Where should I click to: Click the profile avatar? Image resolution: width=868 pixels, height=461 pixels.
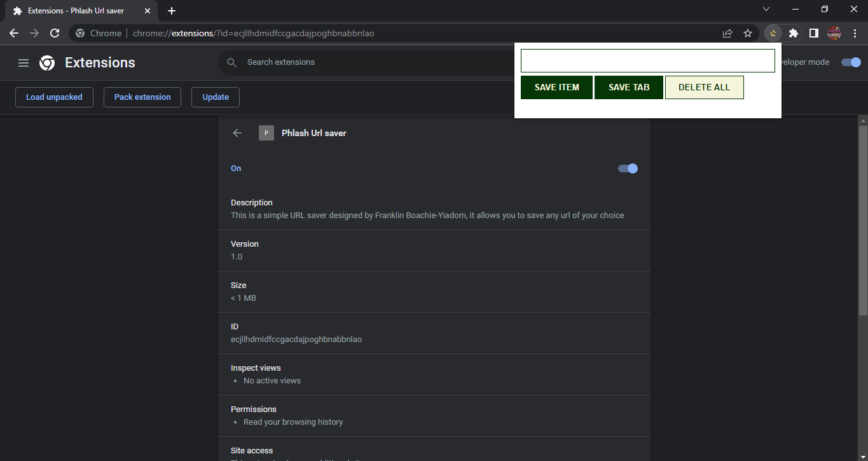click(x=834, y=33)
